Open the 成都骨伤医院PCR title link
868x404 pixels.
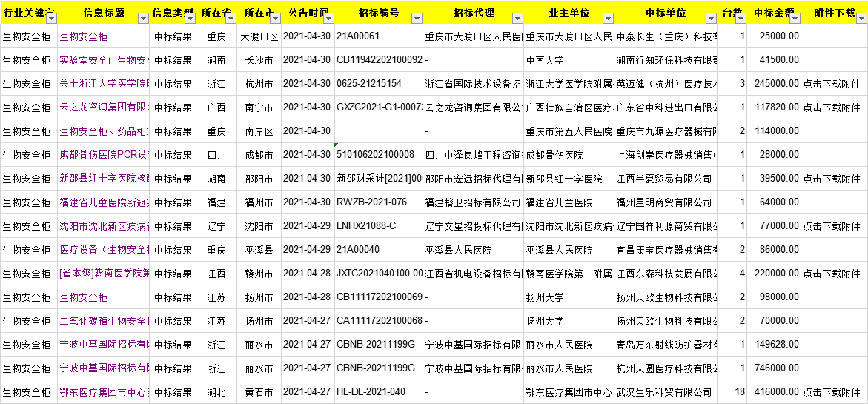point(104,155)
